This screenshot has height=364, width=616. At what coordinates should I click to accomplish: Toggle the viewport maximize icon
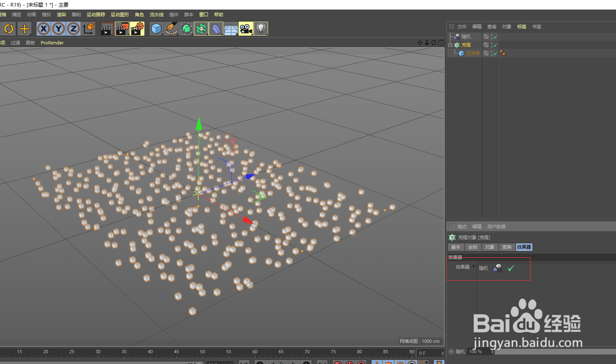pos(441,43)
